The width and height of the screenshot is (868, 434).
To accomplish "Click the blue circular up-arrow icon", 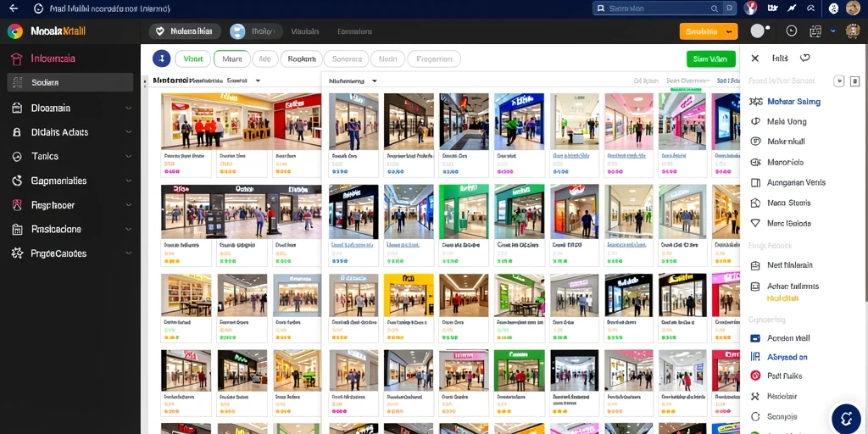I will [161, 58].
